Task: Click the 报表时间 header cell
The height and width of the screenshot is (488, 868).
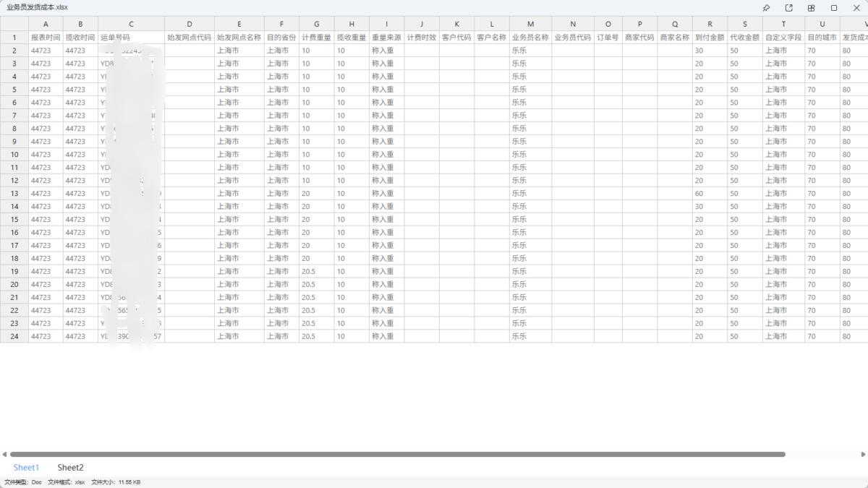Action: (x=46, y=37)
